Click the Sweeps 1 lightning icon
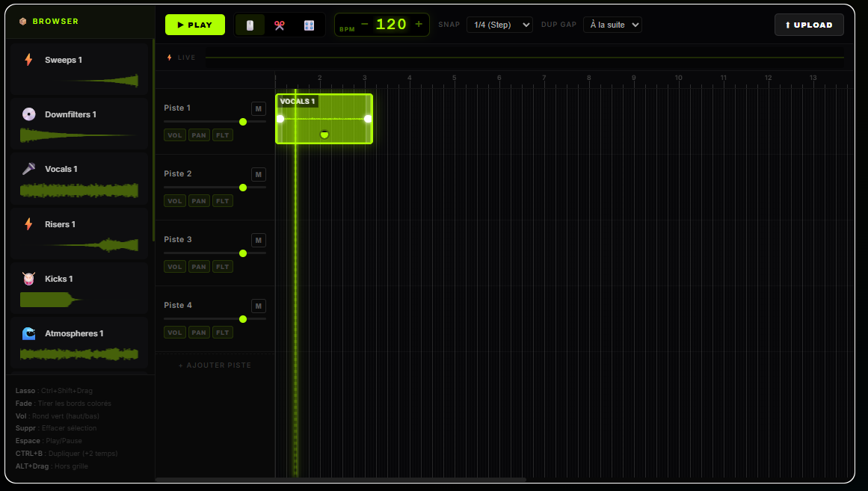Image resolution: width=868 pixels, height=491 pixels. 28,60
